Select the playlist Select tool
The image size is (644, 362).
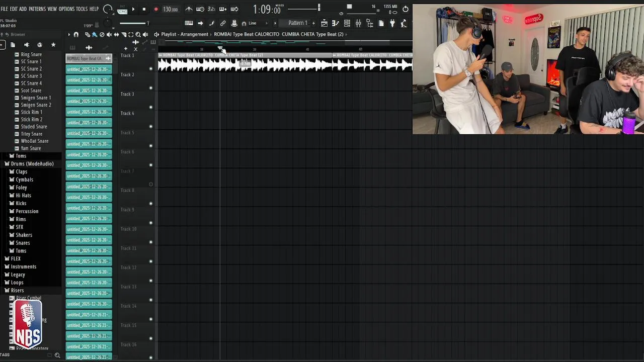pos(131,34)
